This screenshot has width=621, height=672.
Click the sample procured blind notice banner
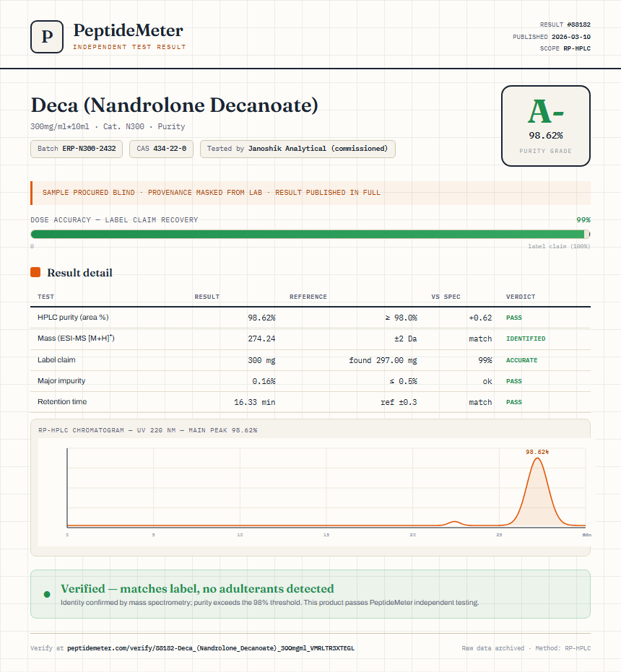pyautogui.click(x=310, y=193)
